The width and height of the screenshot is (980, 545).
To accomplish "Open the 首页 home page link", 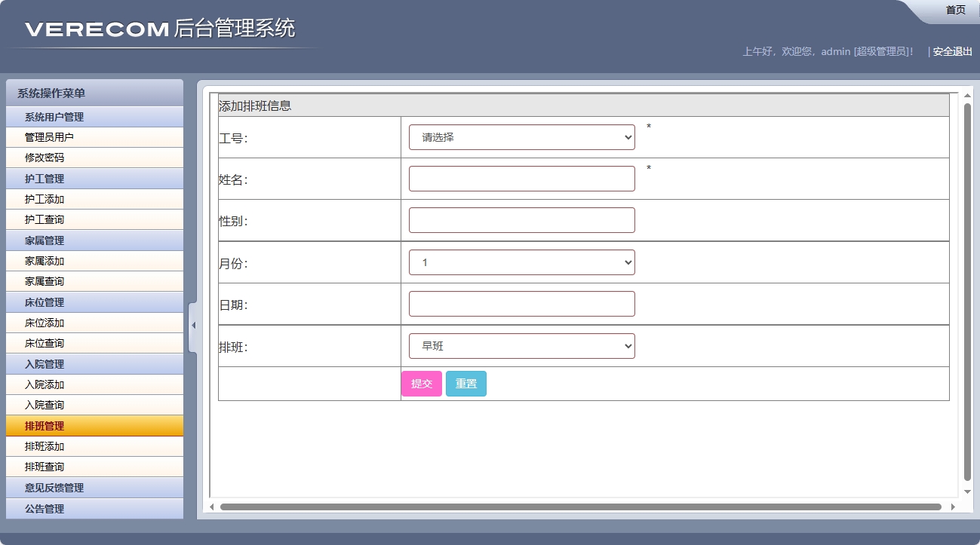I will coord(955,9).
